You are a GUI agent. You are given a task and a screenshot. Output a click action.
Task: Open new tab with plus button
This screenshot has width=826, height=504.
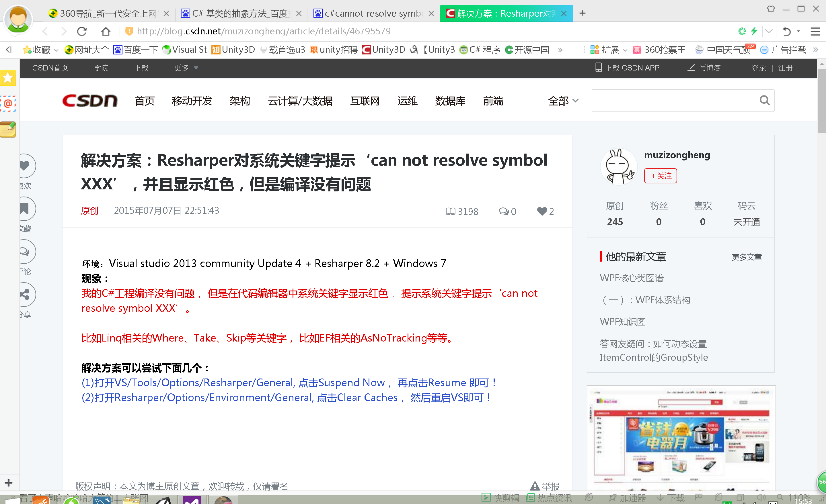coord(583,13)
